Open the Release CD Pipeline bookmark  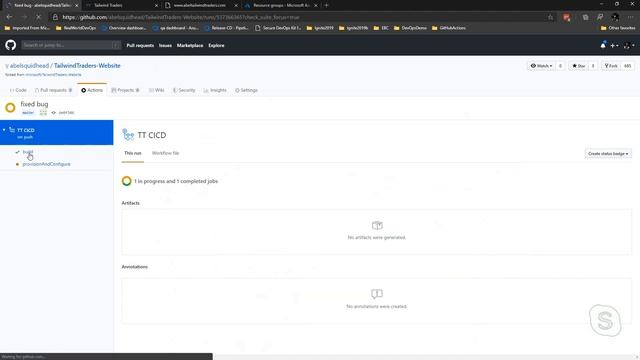click(227, 28)
